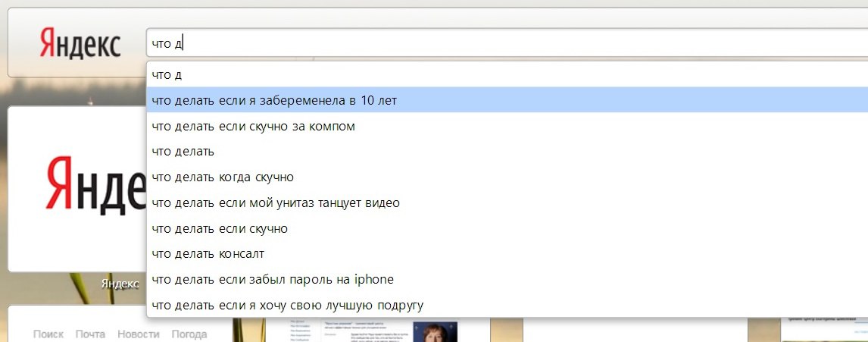This screenshot has height=342, width=868.
Task: Choose suggestion "что делать когда скучно"
Action: click(x=507, y=177)
